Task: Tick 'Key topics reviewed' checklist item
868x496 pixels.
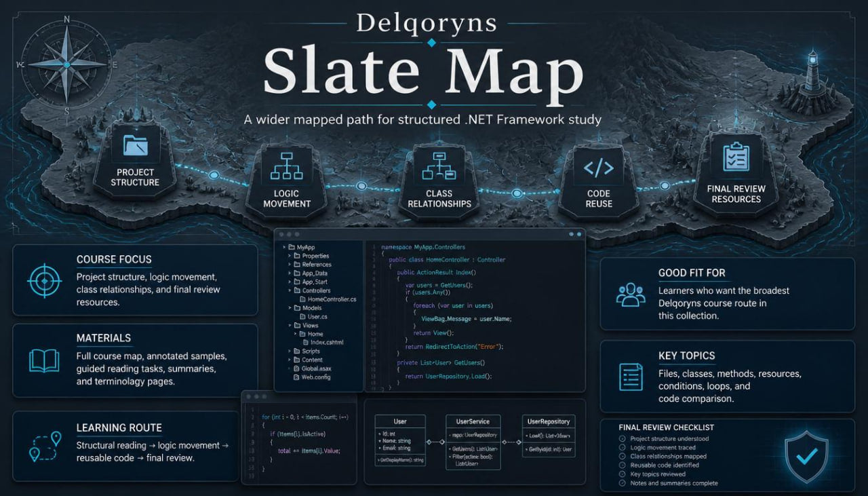Action: tap(623, 474)
